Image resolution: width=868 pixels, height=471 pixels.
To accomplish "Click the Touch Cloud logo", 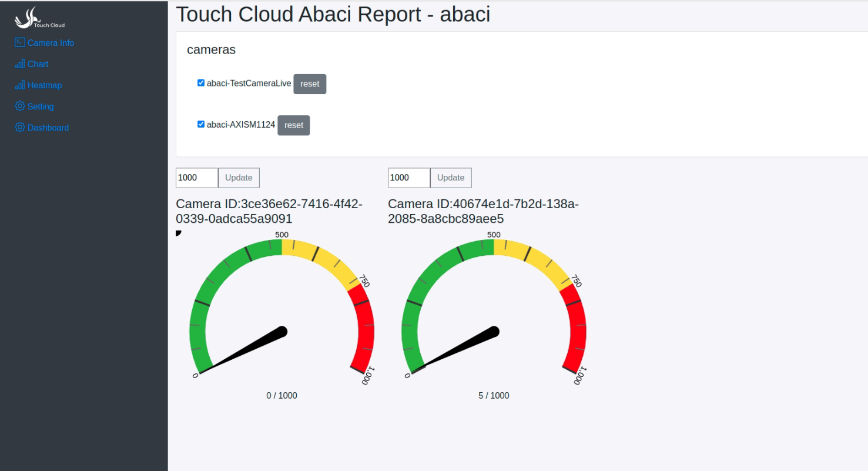I will coord(39,18).
